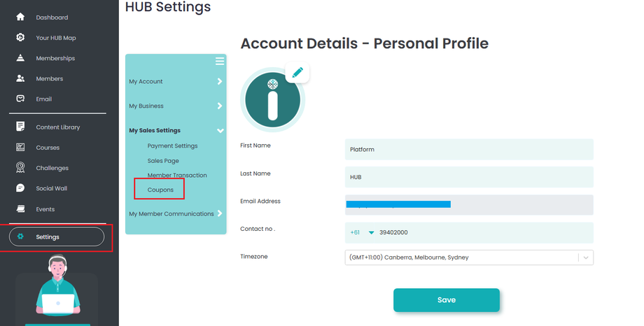The width and height of the screenshot is (644, 326).
Task: Click the First Name input field
Action: pyautogui.click(x=469, y=149)
